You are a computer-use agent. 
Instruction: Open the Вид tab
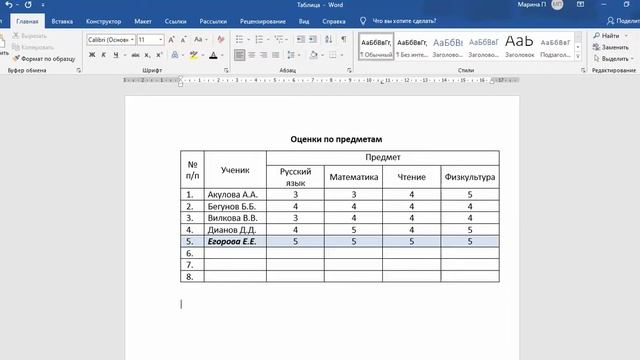pyautogui.click(x=304, y=21)
